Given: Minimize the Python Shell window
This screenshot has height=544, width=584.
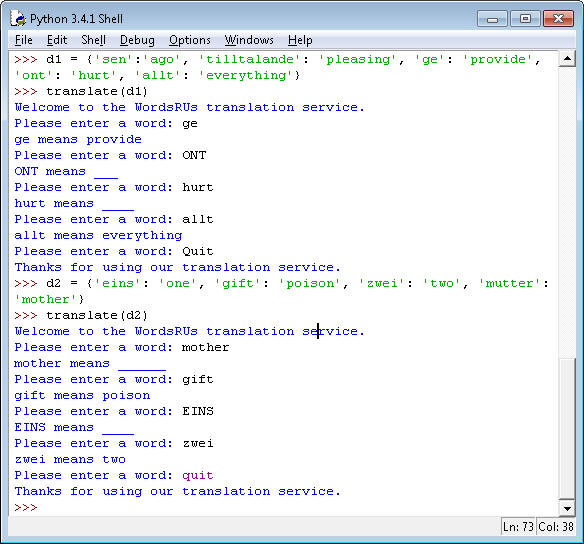Looking at the screenshot, I should click(x=492, y=19).
